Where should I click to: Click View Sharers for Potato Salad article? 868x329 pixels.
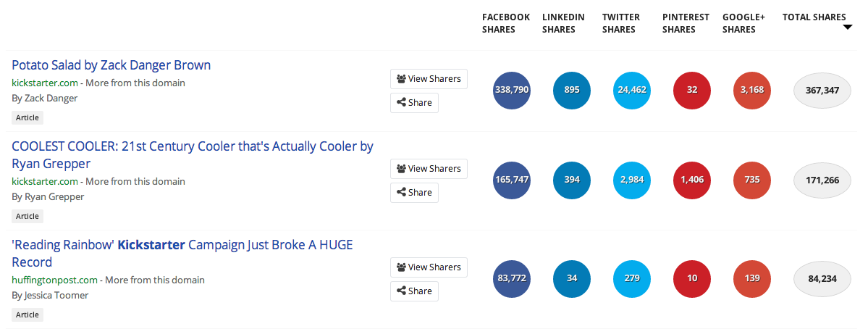[x=429, y=79]
